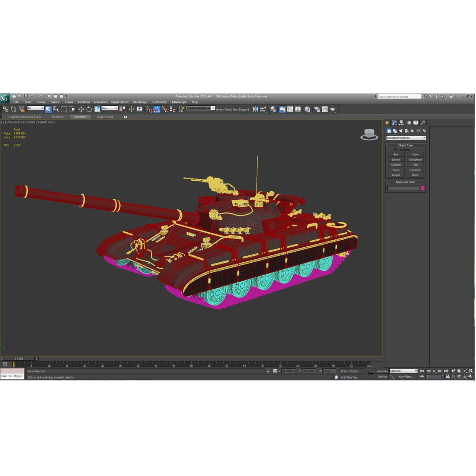
Task: Click the Pyramid button
Action: click(x=415, y=170)
